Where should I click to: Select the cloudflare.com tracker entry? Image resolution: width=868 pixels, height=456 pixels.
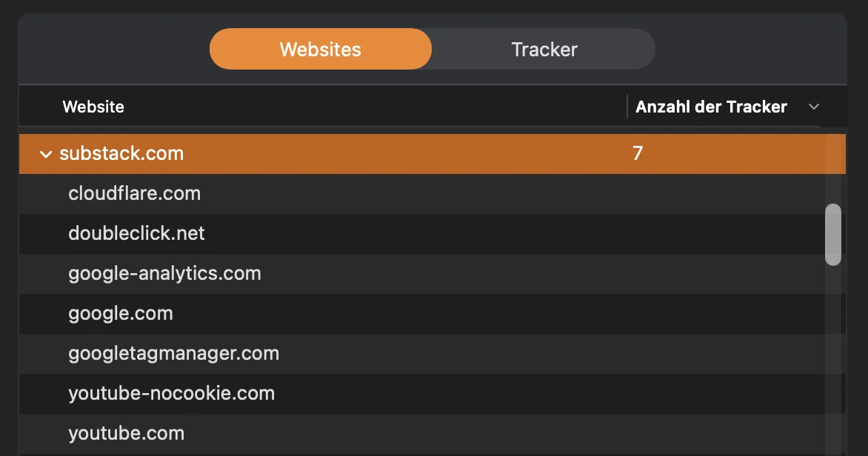click(135, 193)
